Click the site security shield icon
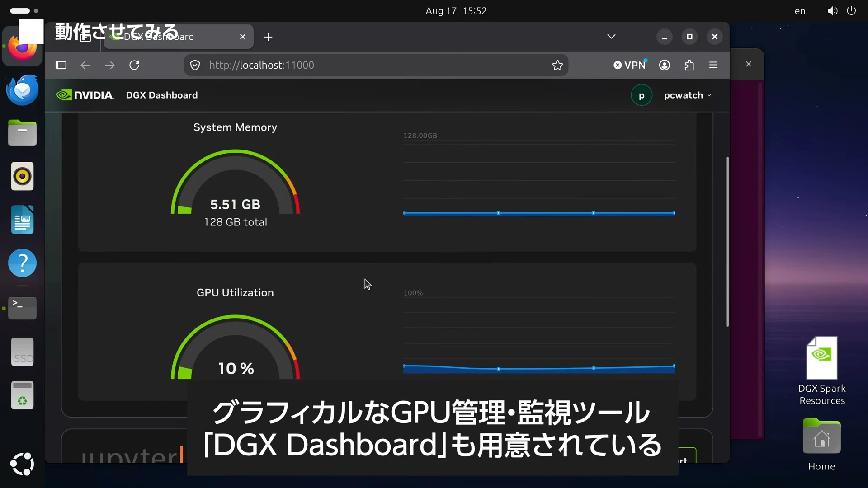The image size is (868, 488). point(195,65)
